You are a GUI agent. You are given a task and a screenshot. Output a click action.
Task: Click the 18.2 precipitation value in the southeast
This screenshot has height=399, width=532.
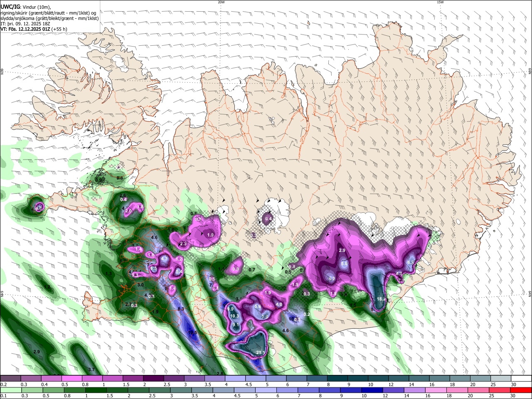coord(381,299)
